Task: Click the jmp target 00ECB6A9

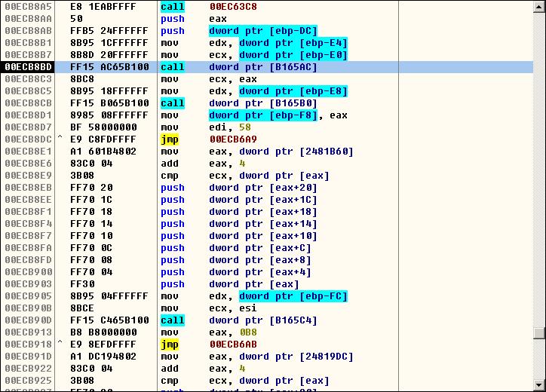Action: [x=233, y=139]
